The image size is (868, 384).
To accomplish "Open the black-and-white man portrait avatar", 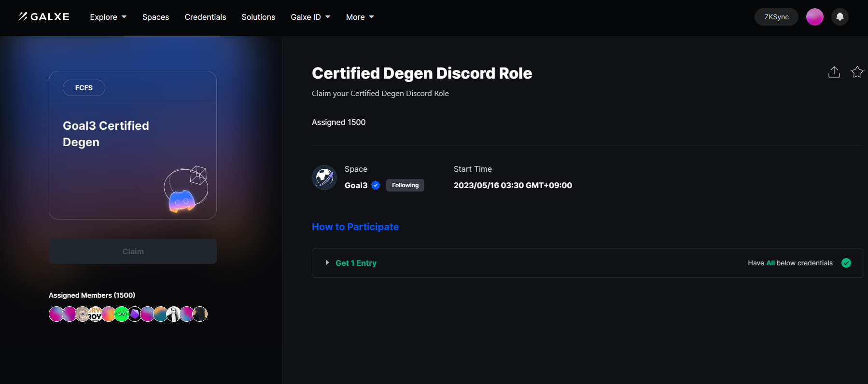I will tap(173, 314).
